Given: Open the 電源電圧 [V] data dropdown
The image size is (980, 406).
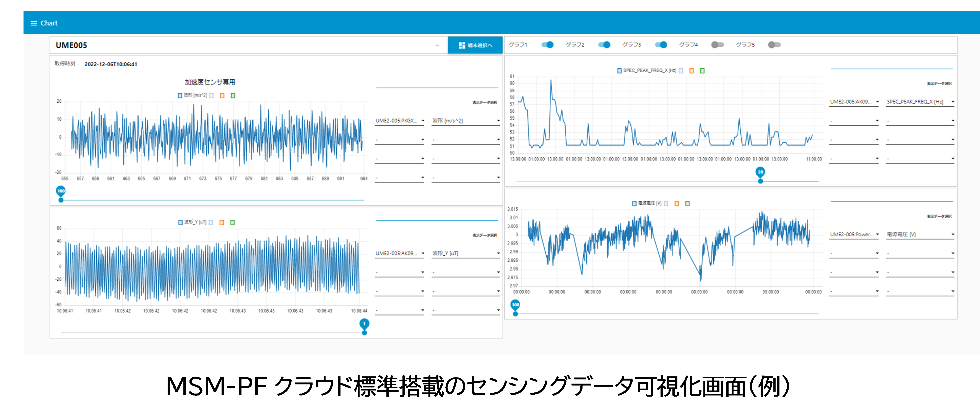Looking at the screenshot, I should tap(920, 234).
